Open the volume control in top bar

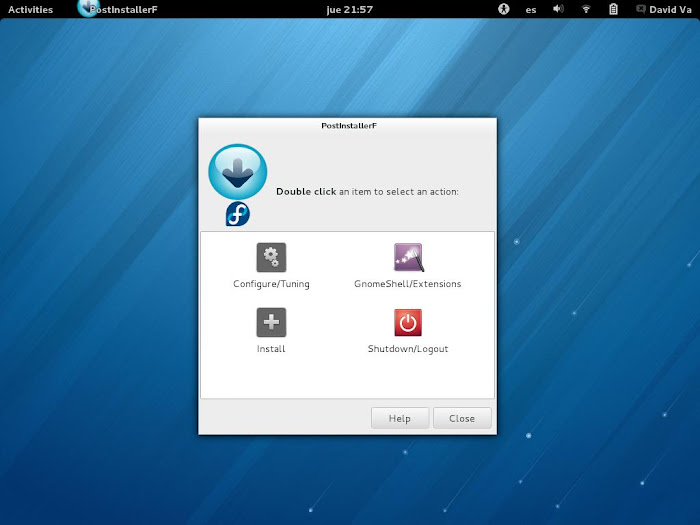tap(558, 9)
